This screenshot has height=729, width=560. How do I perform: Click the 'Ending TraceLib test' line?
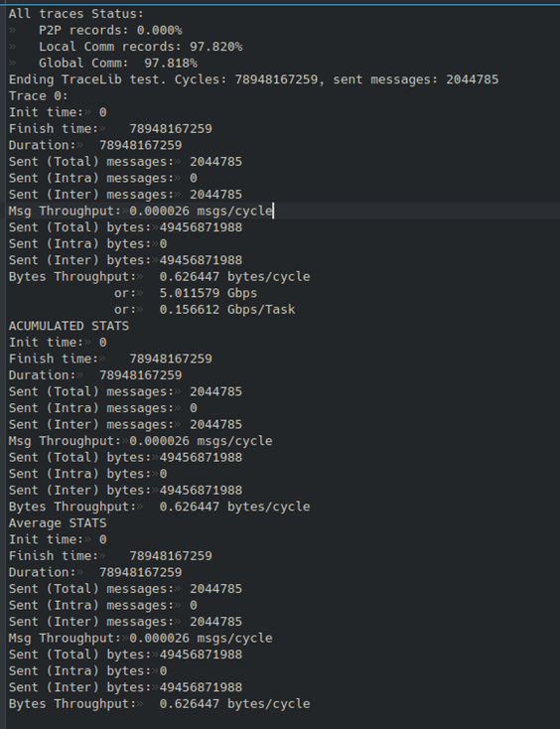[x=254, y=79]
